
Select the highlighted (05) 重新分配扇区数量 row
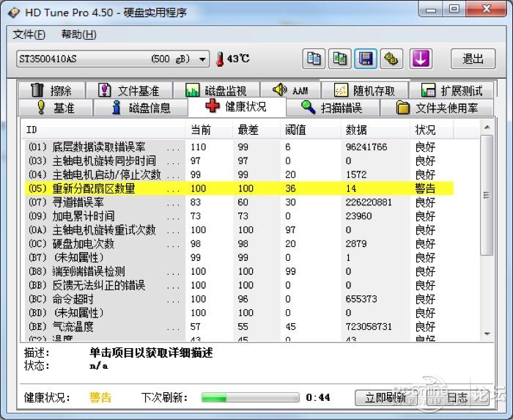[x=240, y=188]
